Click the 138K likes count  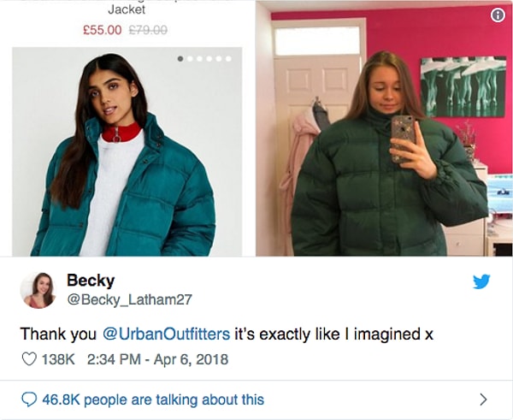pos(58,359)
